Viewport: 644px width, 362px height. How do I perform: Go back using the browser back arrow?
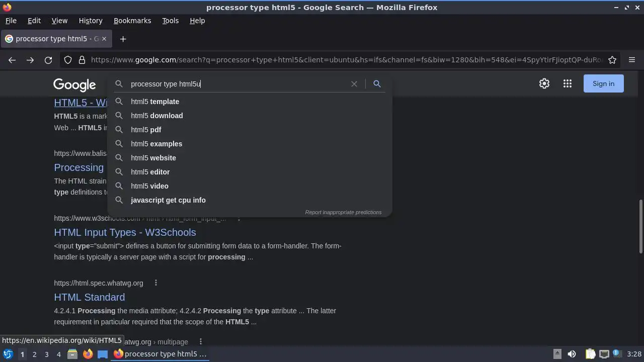click(x=12, y=60)
